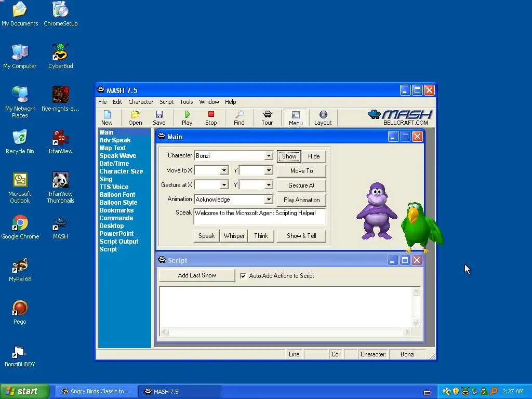Click the Gesture At button

click(302, 185)
